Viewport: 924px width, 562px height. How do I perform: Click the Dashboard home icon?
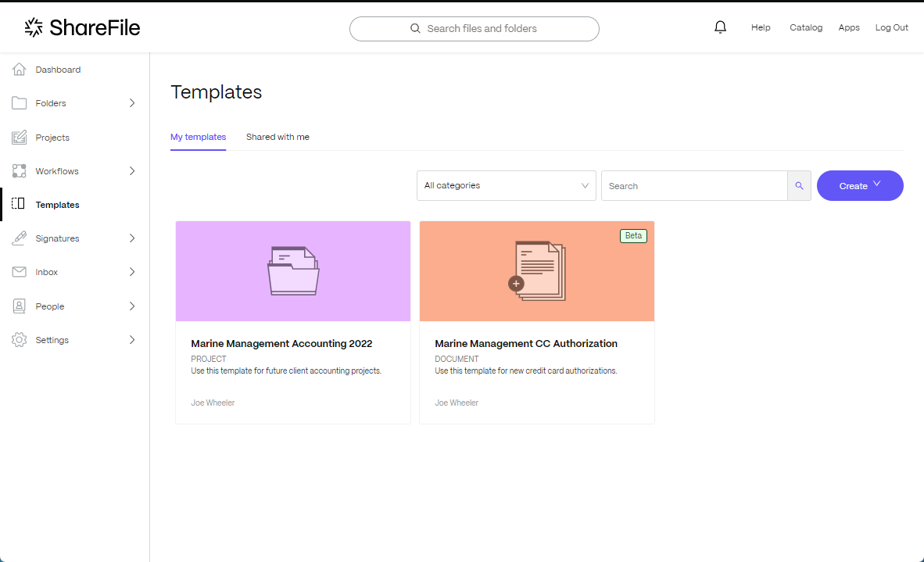point(19,70)
